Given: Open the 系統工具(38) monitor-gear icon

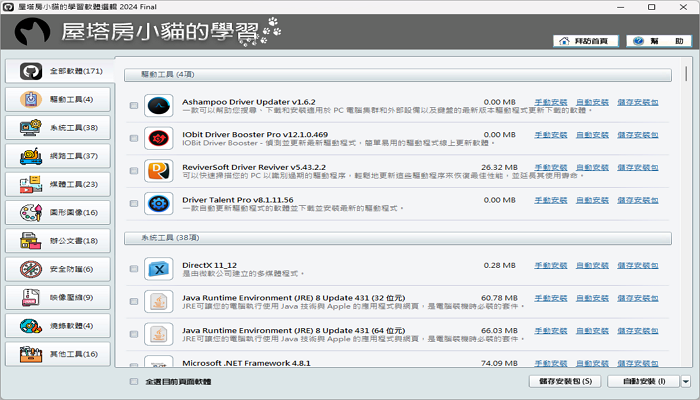Looking at the screenshot, I should click(x=31, y=128).
